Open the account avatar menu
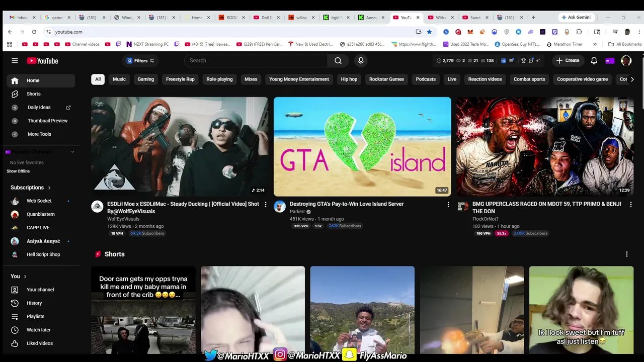Image resolution: width=644 pixels, height=362 pixels. [x=626, y=61]
